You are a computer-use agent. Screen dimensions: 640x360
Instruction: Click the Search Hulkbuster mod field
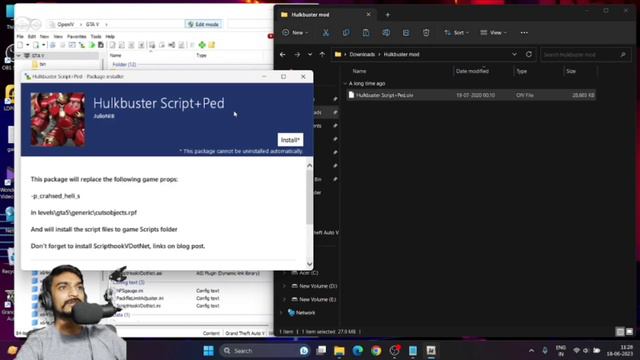pyautogui.click(x=585, y=54)
